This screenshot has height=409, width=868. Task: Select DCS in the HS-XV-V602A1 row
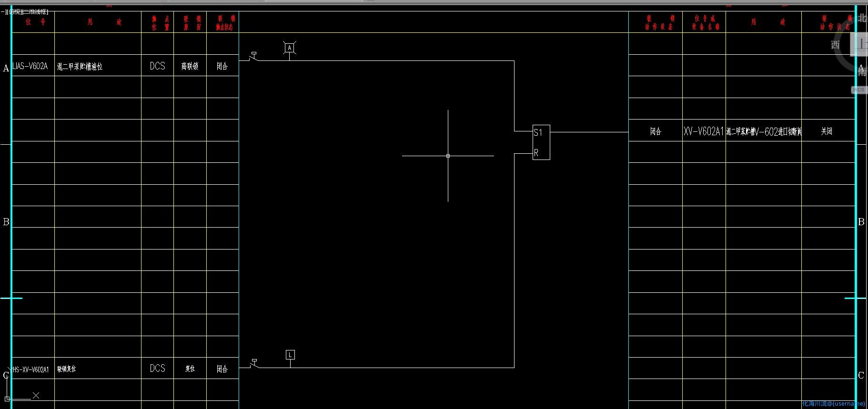(x=157, y=369)
